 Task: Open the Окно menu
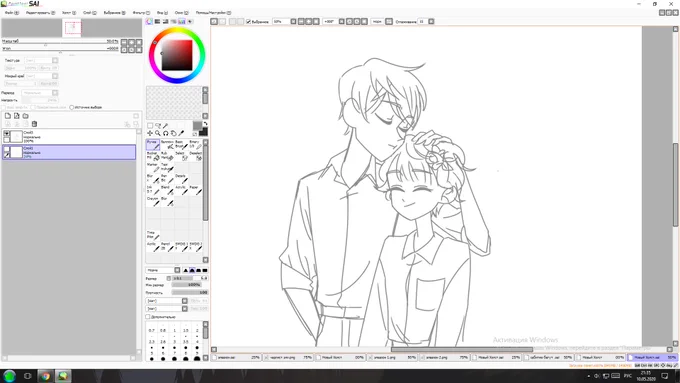tap(181, 13)
